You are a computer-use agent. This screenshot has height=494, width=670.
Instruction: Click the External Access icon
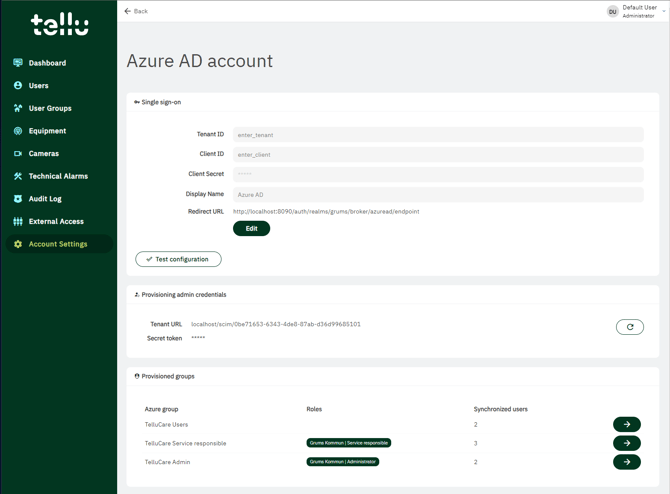(x=18, y=221)
